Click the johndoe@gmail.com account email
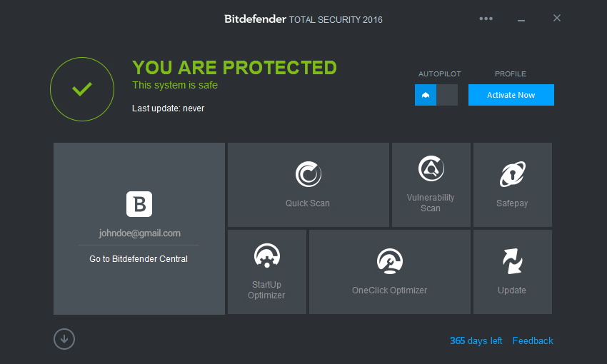The width and height of the screenshot is (607, 364). pos(140,233)
